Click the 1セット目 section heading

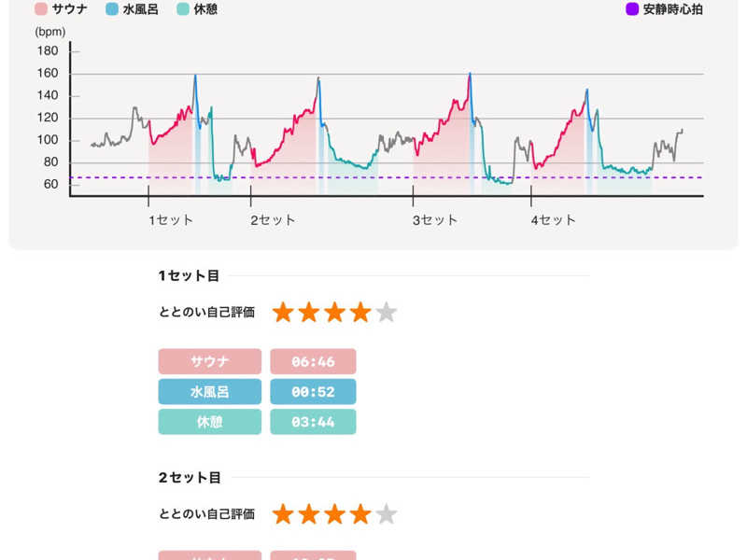(189, 275)
